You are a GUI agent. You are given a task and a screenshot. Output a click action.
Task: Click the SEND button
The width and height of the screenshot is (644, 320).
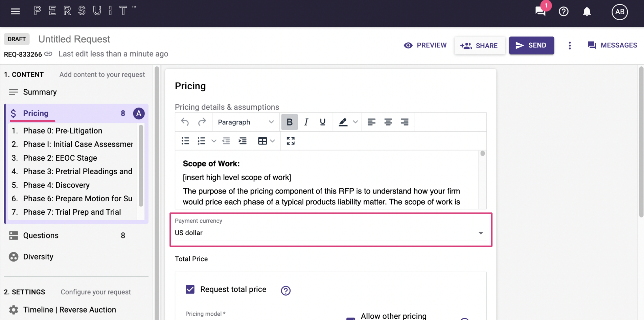[x=531, y=45]
